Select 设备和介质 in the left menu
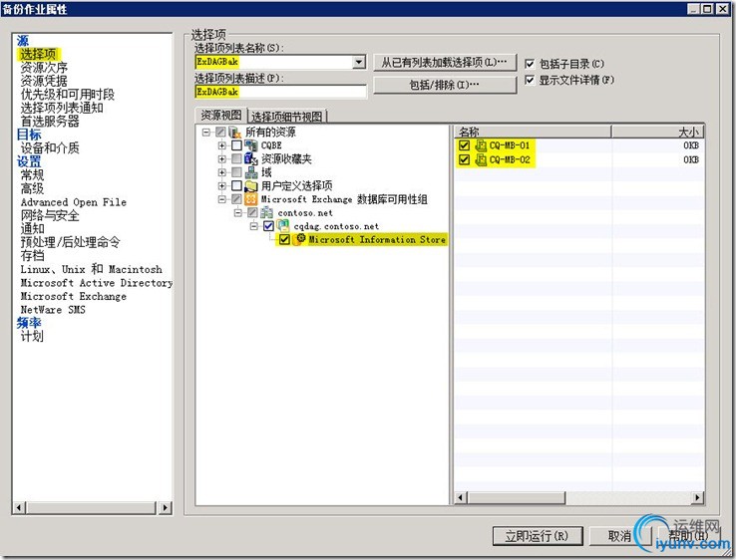The height and width of the screenshot is (560, 736). (x=50, y=148)
